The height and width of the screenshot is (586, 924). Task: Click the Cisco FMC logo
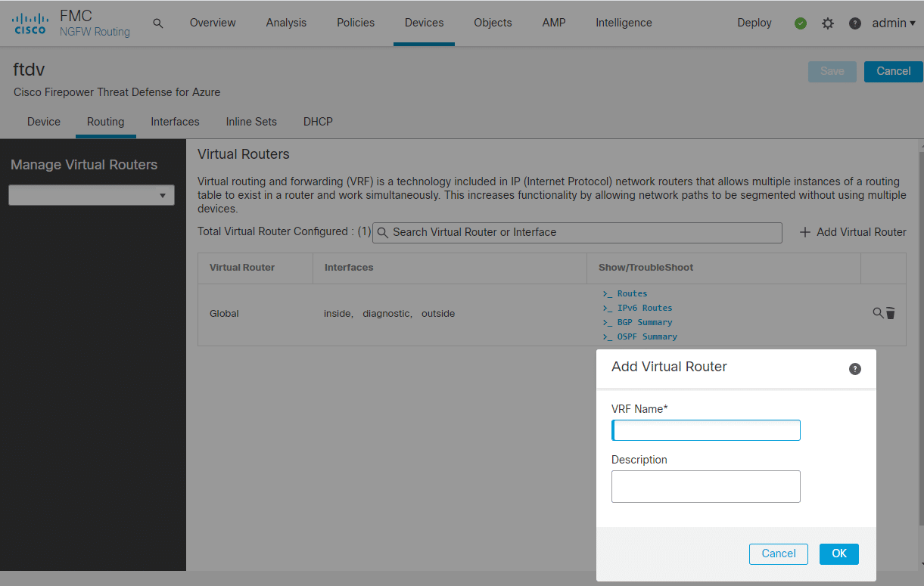pos(30,23)
